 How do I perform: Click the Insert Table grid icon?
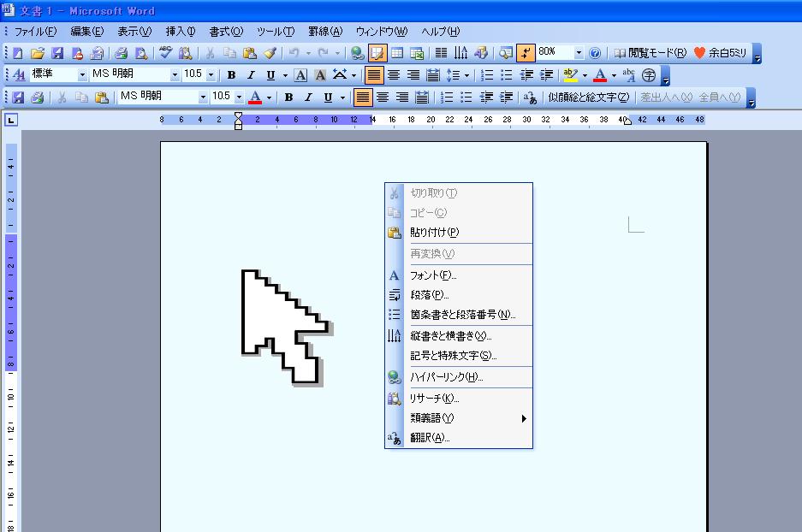pos(397,53)
